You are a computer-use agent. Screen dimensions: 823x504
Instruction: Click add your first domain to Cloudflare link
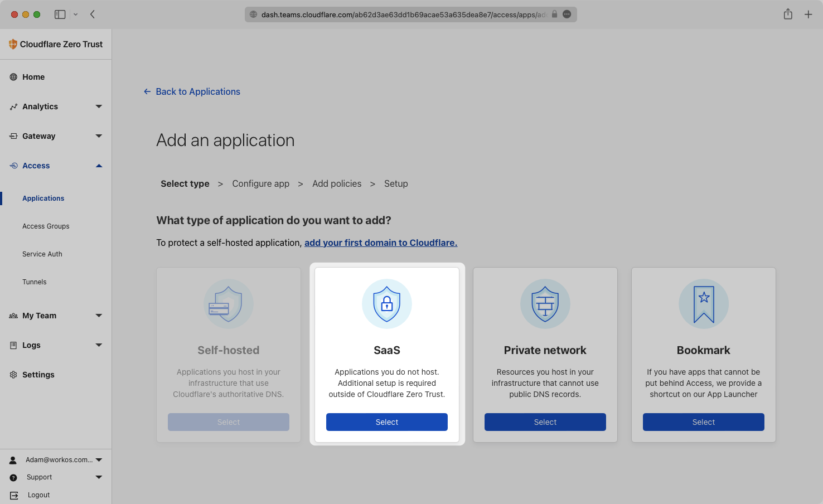[x=380, y=243]
